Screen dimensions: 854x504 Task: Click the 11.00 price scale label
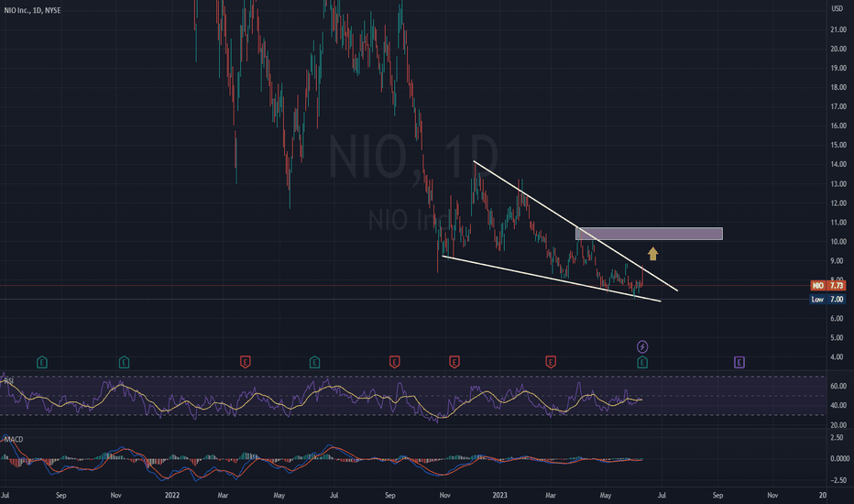838,223
